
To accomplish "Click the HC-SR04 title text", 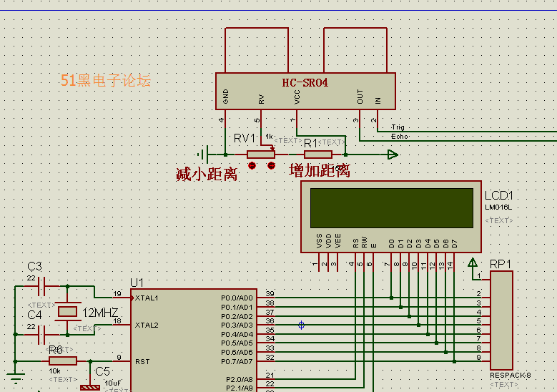I will click(305, 83).
